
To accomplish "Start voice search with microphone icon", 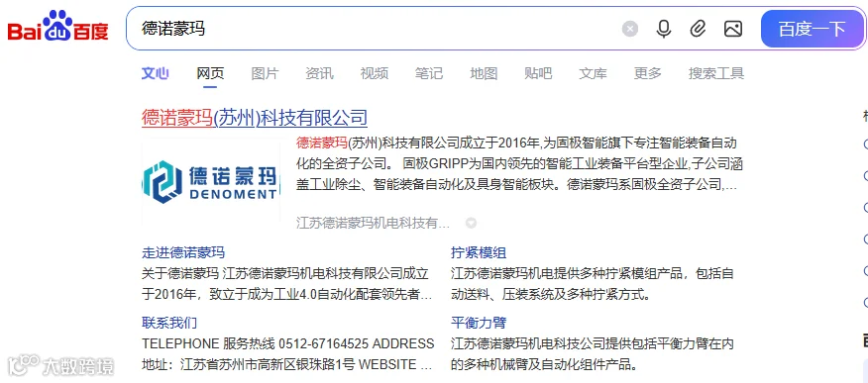I will point(664,29).
